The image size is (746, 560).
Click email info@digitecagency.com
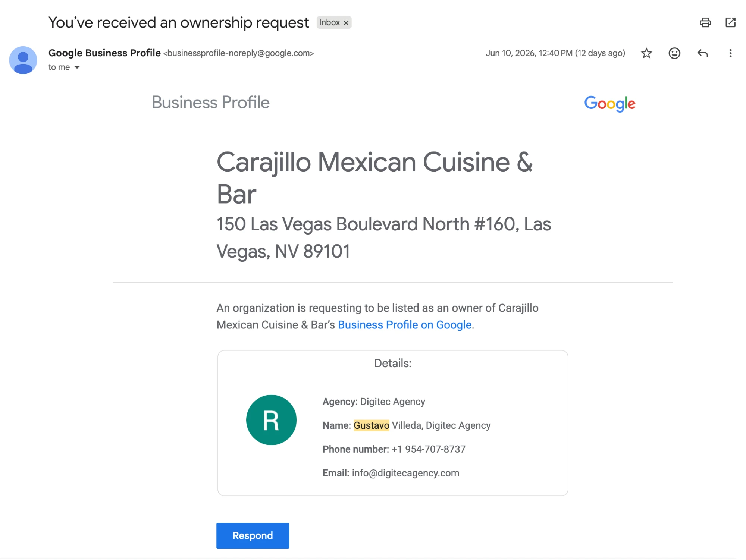(x=405, y=473)
